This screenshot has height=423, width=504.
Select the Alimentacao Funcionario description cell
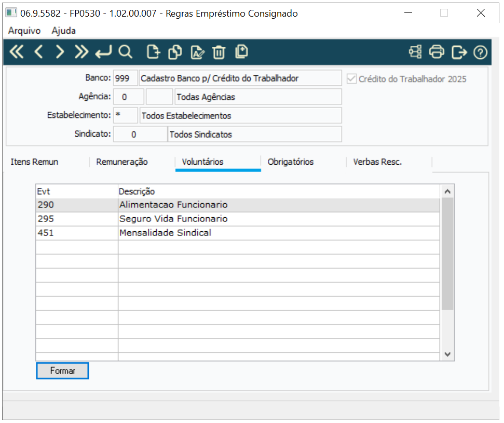(279, 205)
